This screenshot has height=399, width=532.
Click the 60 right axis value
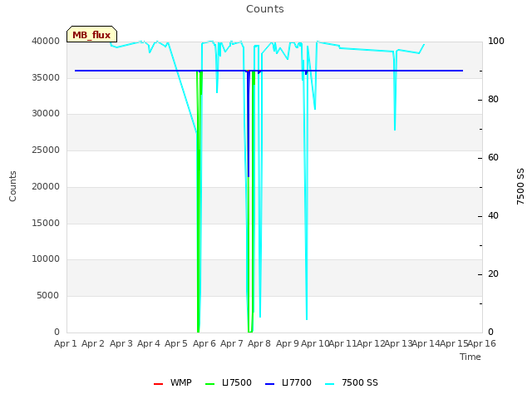tap(493, 158)
